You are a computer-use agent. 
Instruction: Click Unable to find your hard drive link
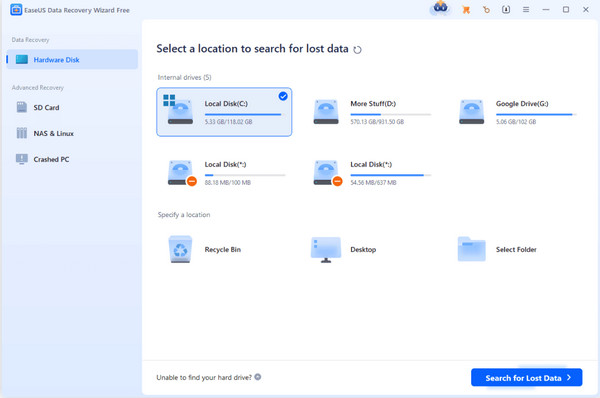pos(204,377)
